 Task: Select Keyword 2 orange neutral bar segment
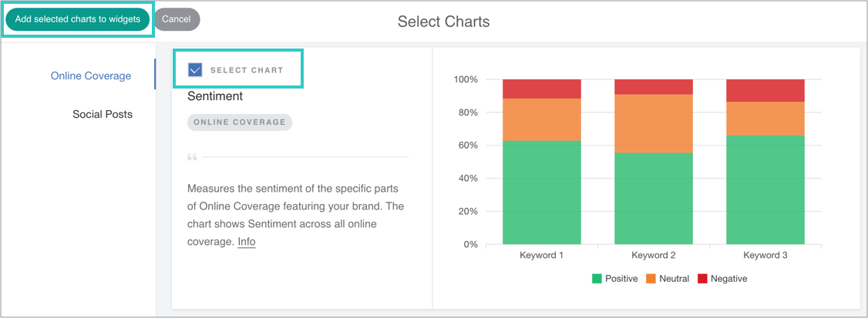point(653,123)
